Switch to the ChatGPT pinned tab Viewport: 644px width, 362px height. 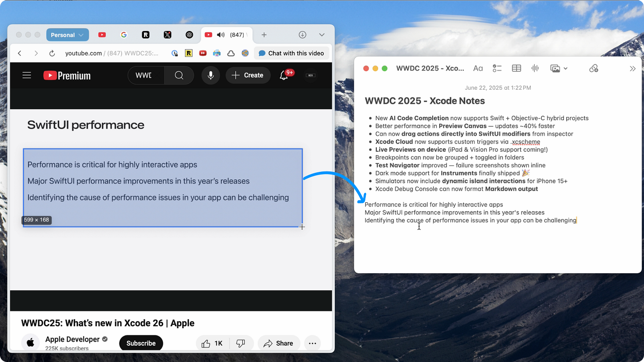[x=189, y=35]
